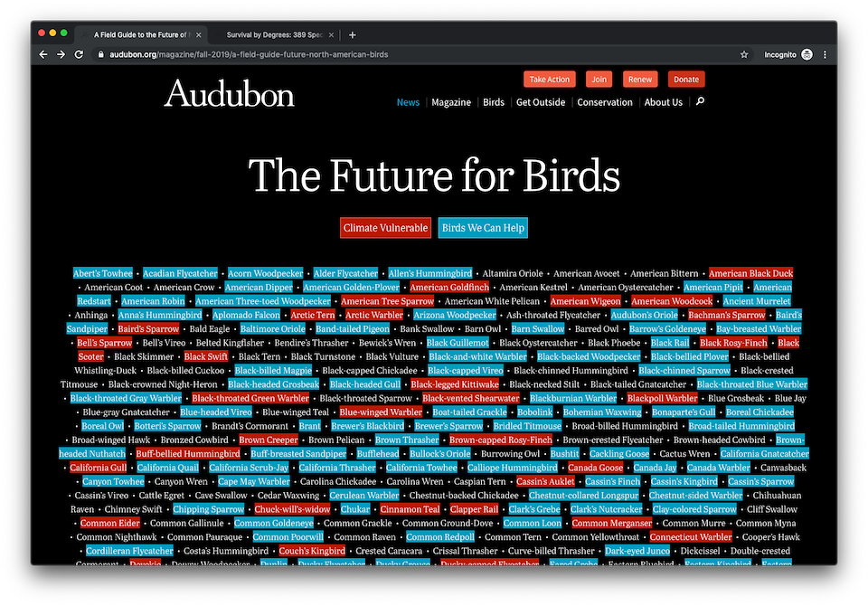The width and height of the screenshot is (868, 606).
Task: Select Bell's Sparrow
Action: coord(104,342)
